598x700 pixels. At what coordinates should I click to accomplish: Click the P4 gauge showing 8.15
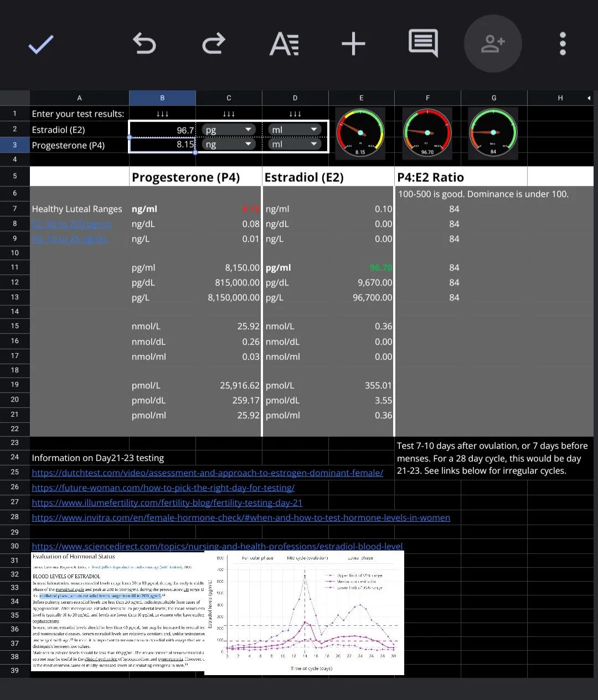click(360, 133)
